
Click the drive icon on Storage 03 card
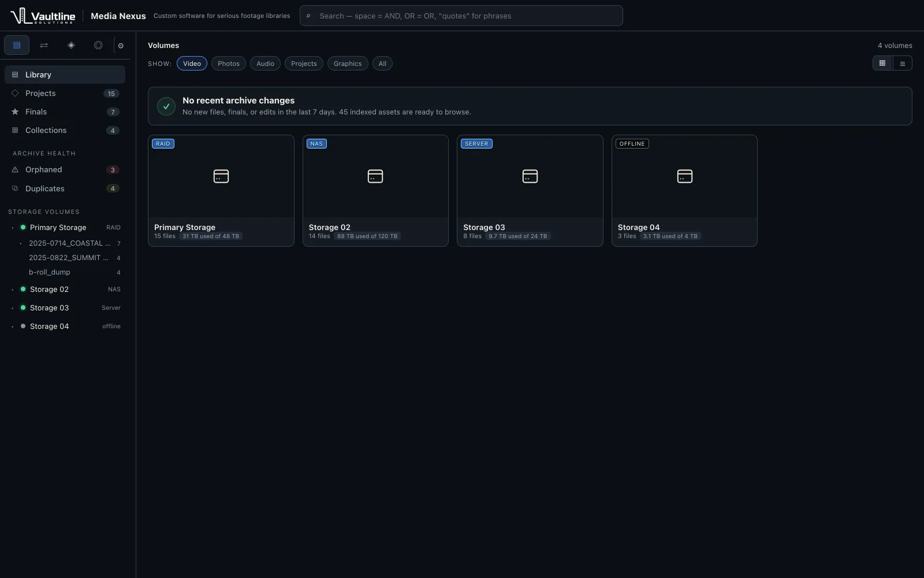(530, 176)
